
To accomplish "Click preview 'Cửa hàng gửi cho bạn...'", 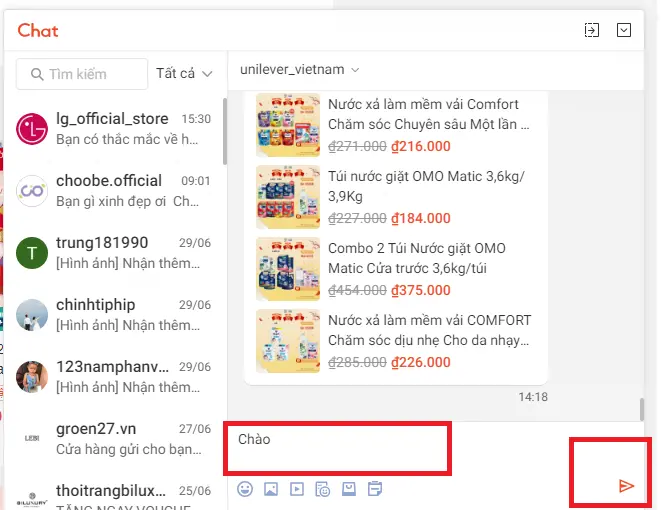I will [129, 449].
